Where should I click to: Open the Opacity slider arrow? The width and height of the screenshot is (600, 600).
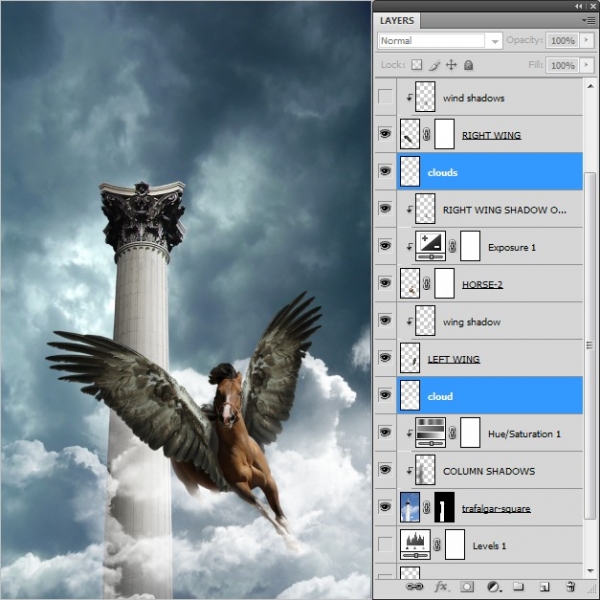coord(586,40)
